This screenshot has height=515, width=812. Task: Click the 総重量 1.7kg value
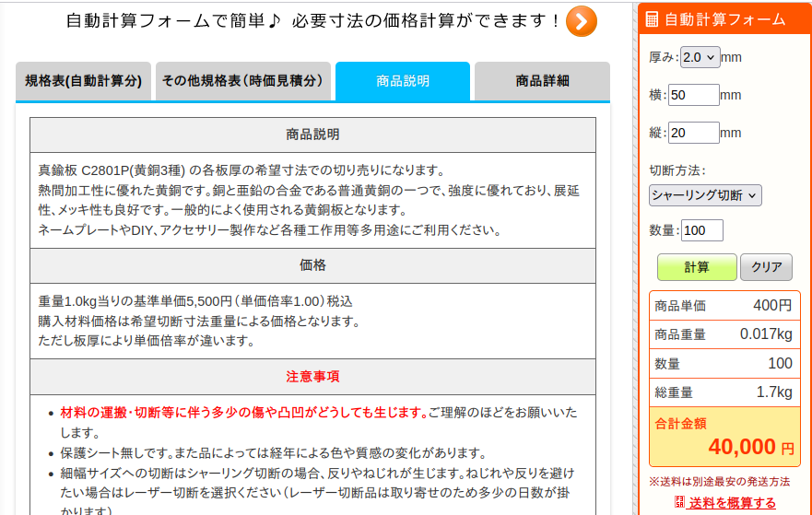click(774, 392)
